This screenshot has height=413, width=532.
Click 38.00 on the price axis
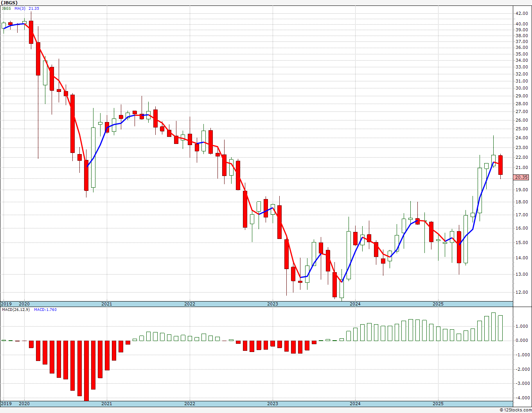point(522,35)
